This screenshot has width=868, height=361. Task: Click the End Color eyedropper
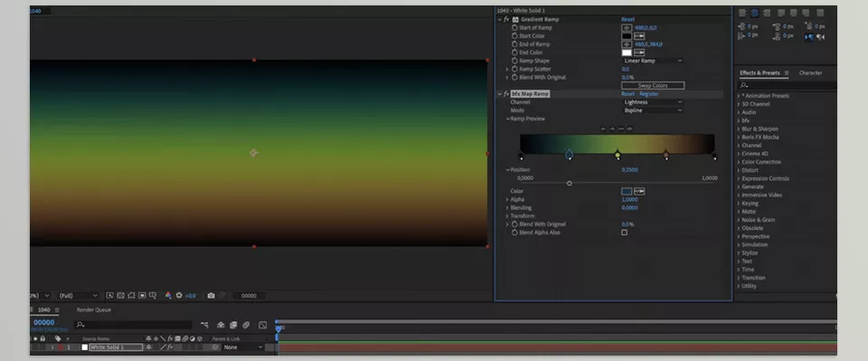coord(639,52)
